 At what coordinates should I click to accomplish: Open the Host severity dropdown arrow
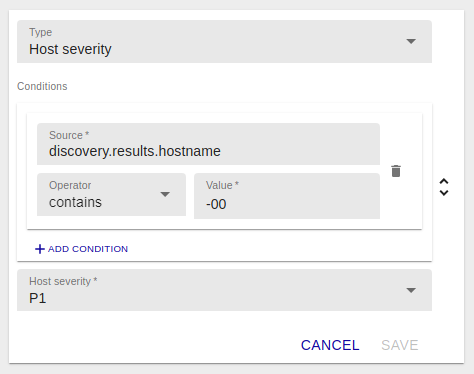point(411,290)
